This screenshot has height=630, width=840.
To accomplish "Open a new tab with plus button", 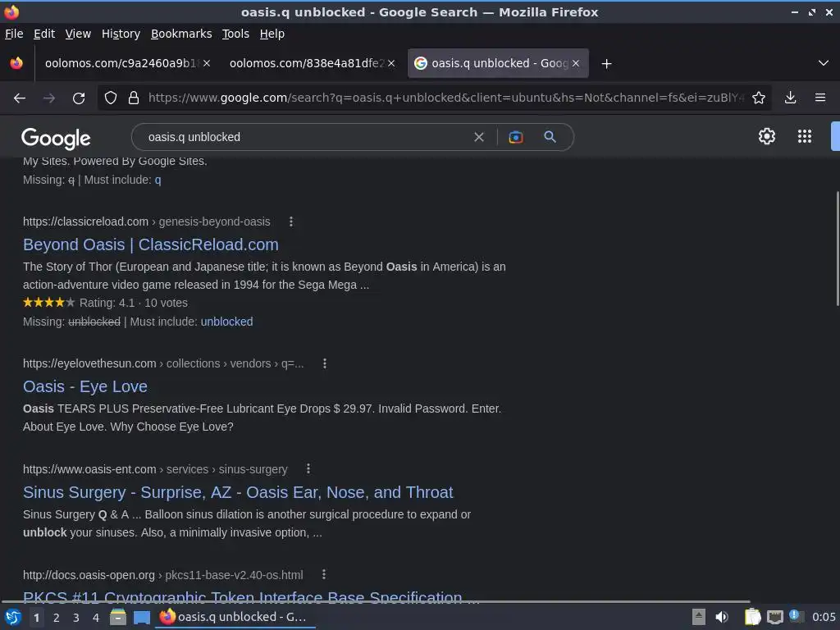I will pos(606,64).
